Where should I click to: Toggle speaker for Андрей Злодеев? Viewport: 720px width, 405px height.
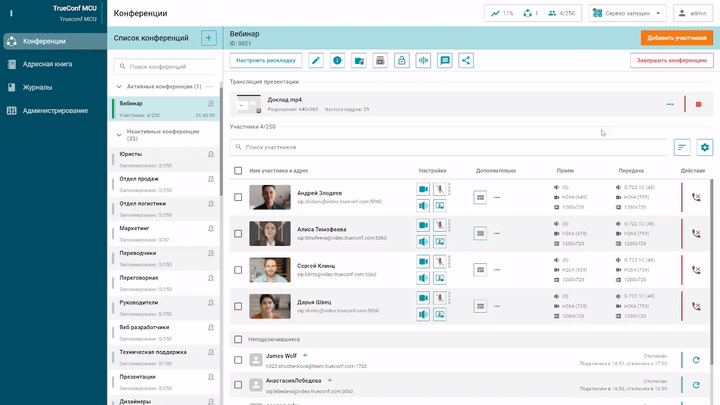(423, 206)
